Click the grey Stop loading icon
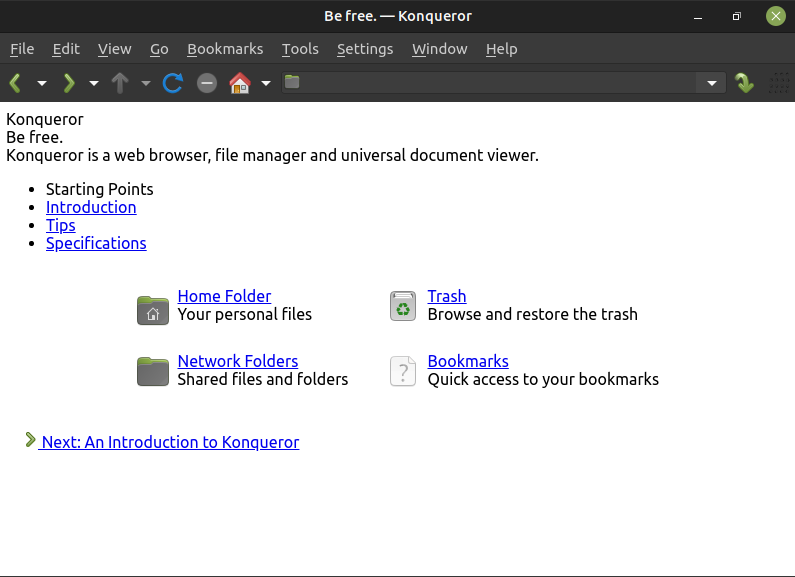The width and height of the screenshot is (795, 577). (207, 83)
